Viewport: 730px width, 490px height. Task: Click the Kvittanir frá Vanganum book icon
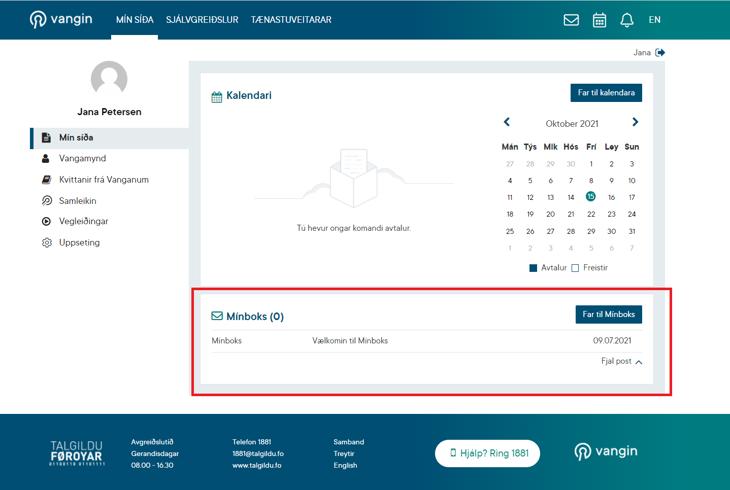[x=46, y=179]
